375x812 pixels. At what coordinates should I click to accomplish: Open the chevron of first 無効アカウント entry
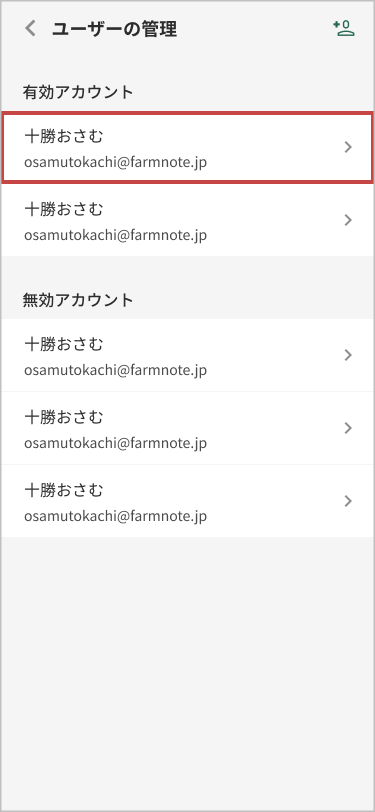(x=348, y=355)
